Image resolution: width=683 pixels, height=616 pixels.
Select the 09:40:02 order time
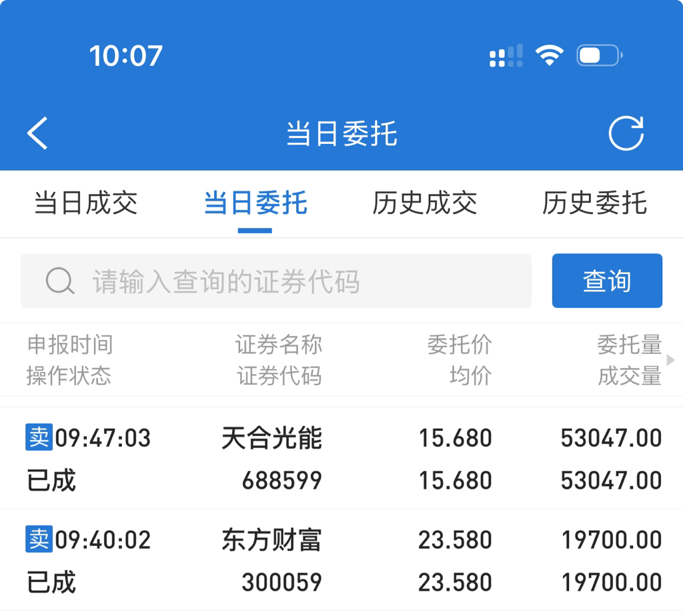(103, 540)
